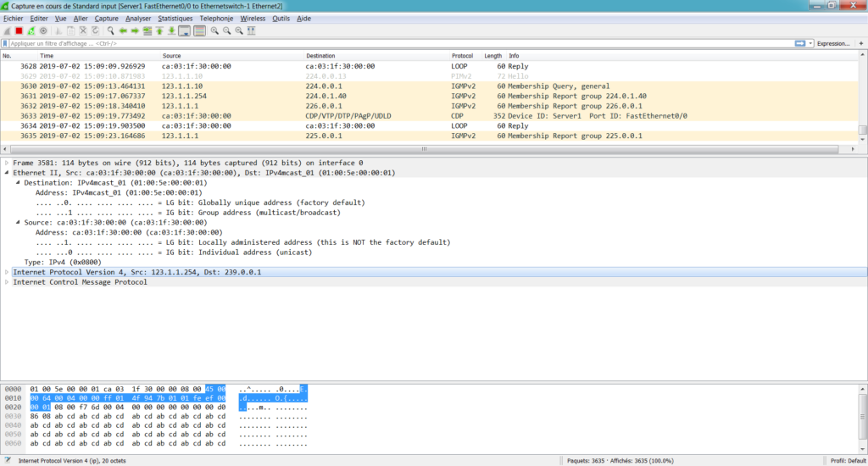Open the Capture menu

(106, 19)
